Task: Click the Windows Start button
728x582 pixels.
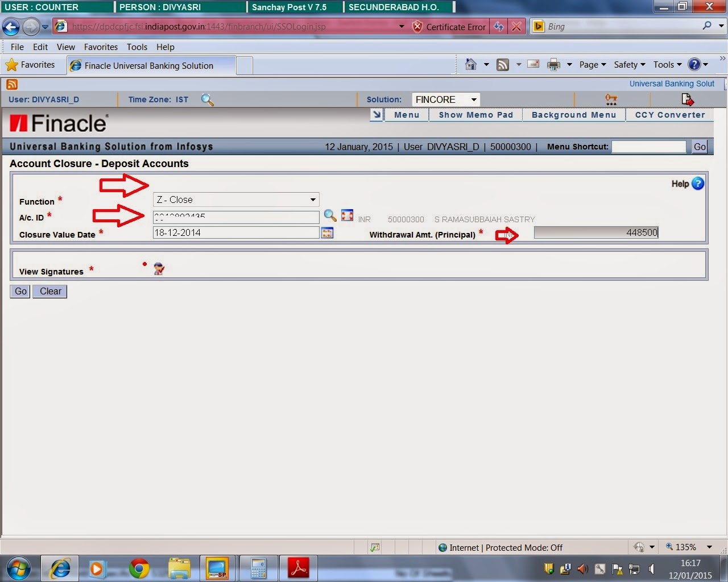Action: pos(19,568)
